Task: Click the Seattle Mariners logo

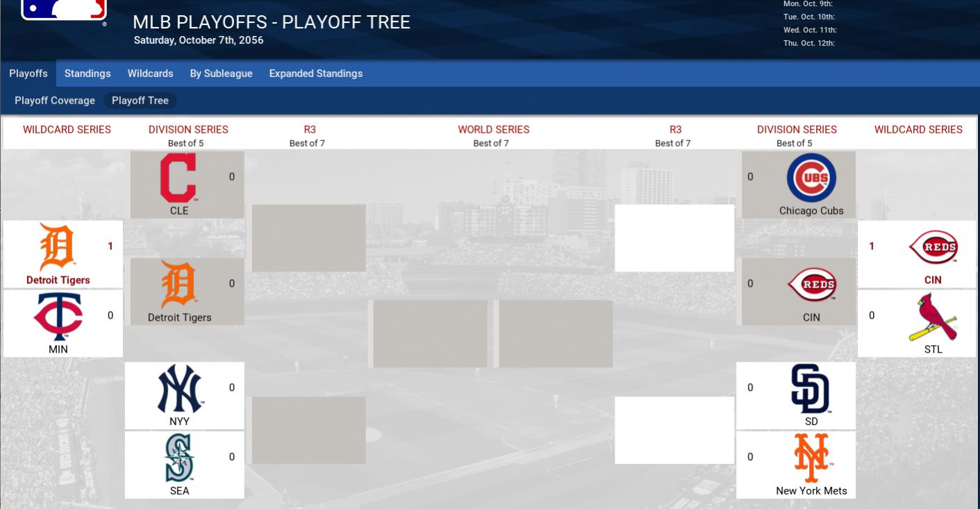Action: coord(179,458)
